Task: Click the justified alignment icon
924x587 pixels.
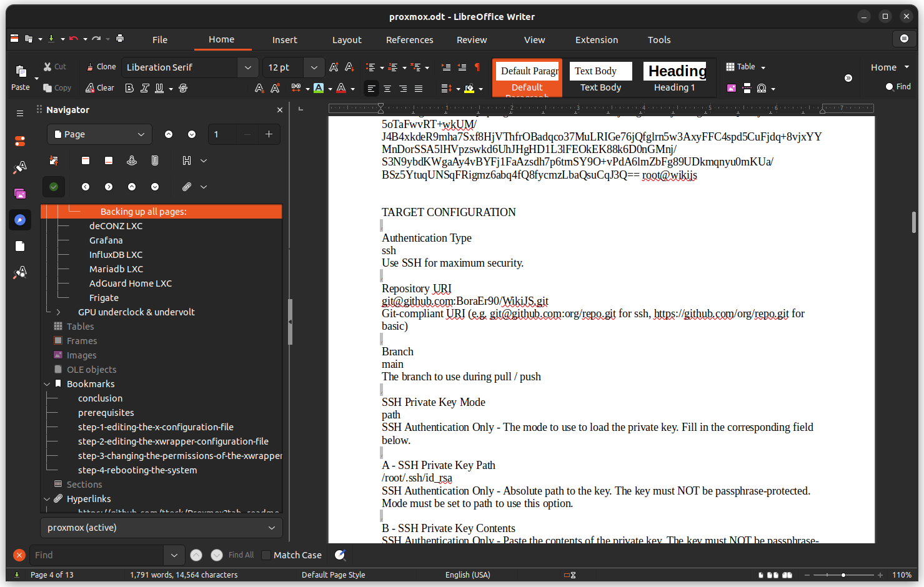Action: [x=419, y=89]
